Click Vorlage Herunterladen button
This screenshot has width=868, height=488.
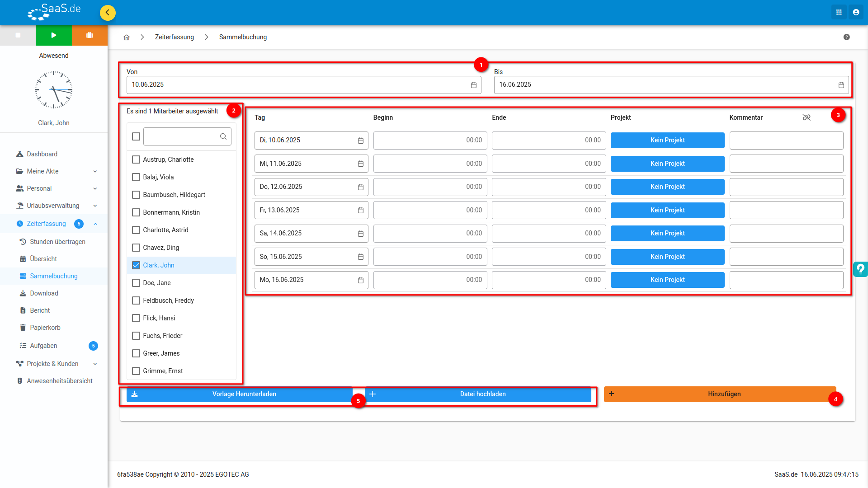tap(239, 394)
